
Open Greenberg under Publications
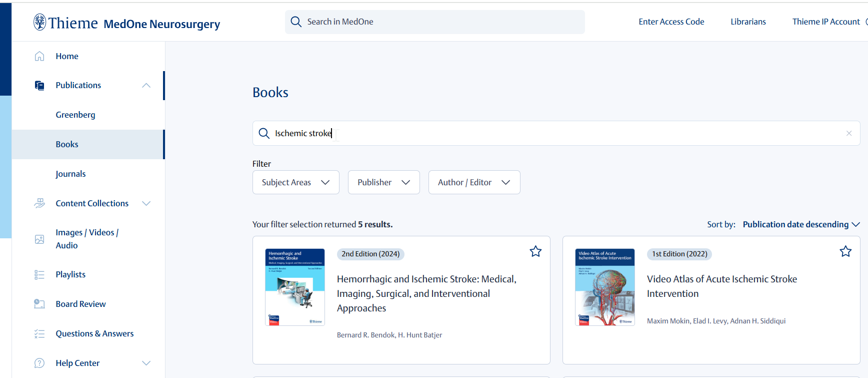click(75, 115)
